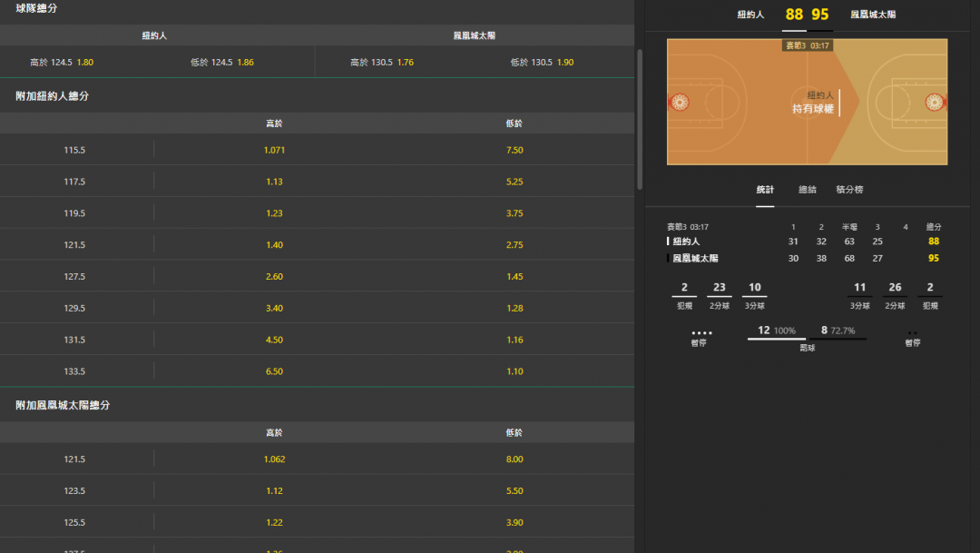Click the 半場 column header
Viewport: 980px width, 553px height.
[849, 227]
